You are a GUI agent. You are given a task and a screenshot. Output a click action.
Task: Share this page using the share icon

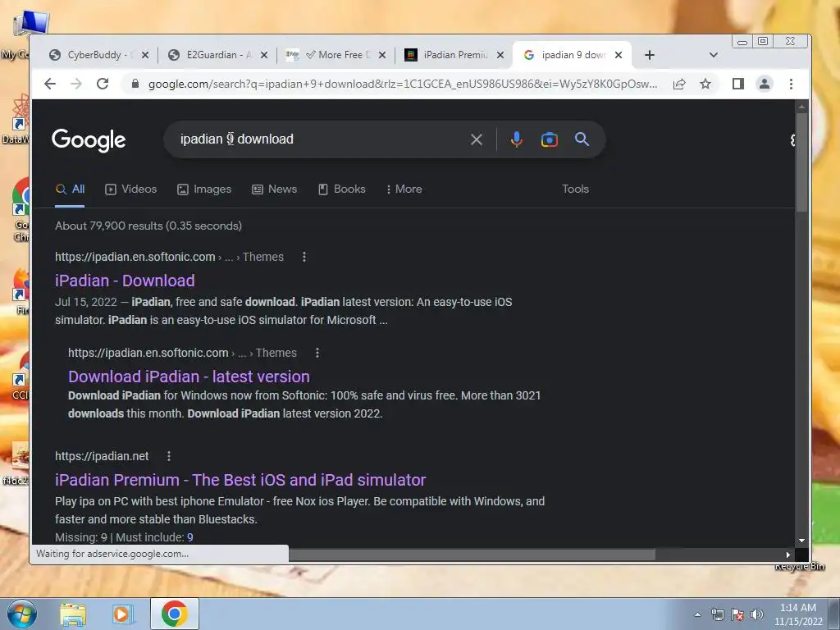(679, 84)
